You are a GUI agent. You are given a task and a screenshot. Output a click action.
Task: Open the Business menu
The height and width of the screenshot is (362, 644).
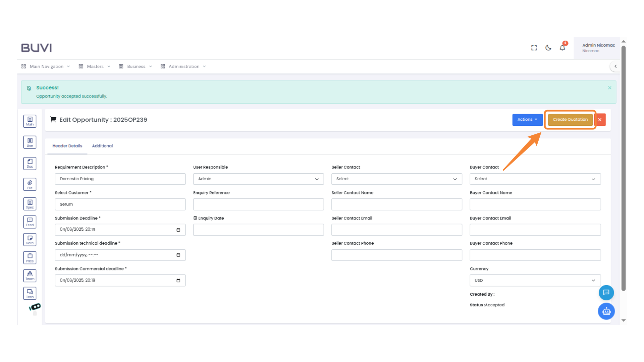[x=136, y=66]
